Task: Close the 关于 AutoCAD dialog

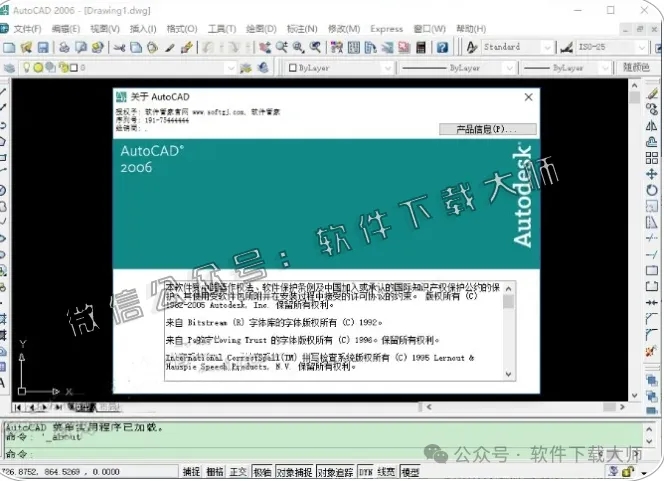Action: coord(528,97)
